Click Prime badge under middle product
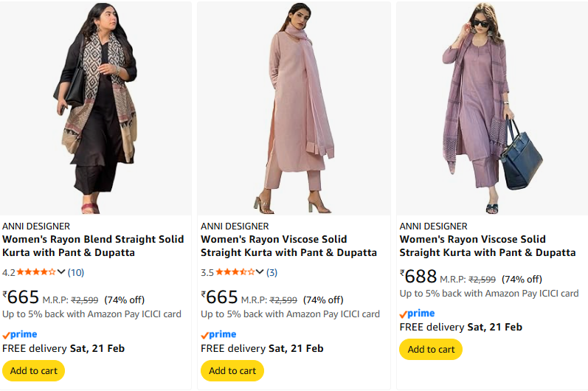This screenshot has height=391, width=588. click(218, 334)
